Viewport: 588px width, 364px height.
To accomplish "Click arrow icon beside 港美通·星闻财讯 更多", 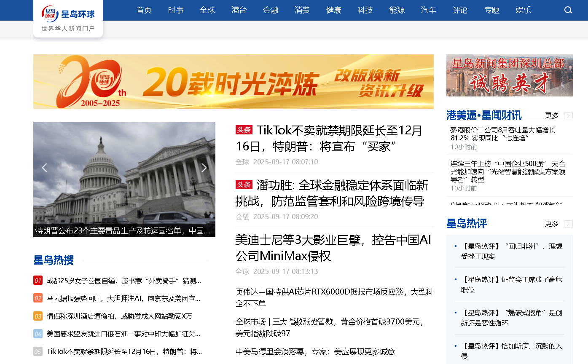I will [568, 115].
